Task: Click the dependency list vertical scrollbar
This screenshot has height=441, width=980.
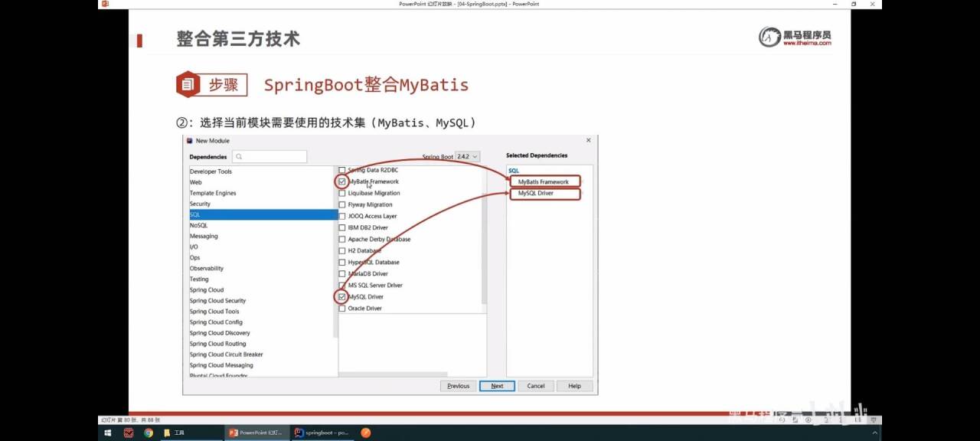Action: coord(484,236)
